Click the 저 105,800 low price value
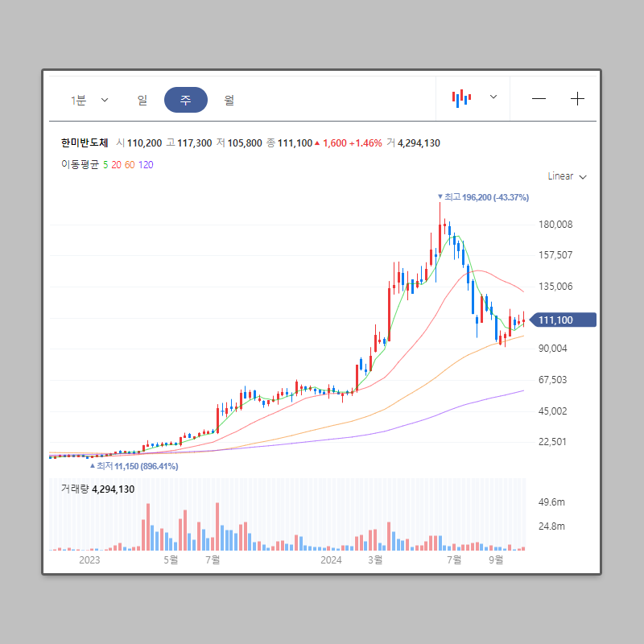 [239, 143]
